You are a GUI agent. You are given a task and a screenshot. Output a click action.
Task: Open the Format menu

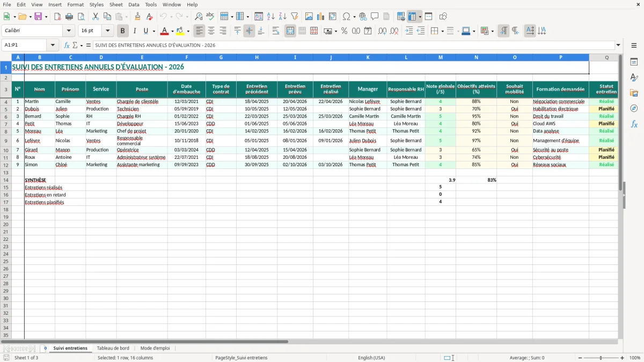click(75, 4)
